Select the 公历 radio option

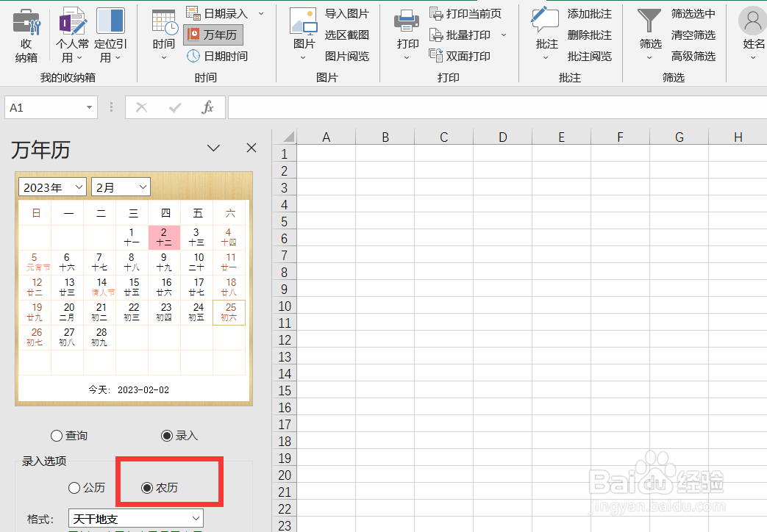click(74, 487)
